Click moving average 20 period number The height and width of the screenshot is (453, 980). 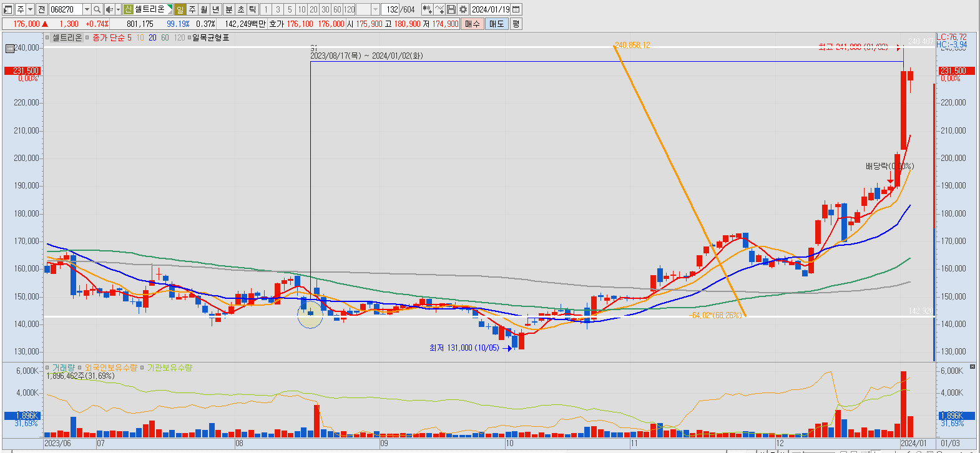(152, 38)
